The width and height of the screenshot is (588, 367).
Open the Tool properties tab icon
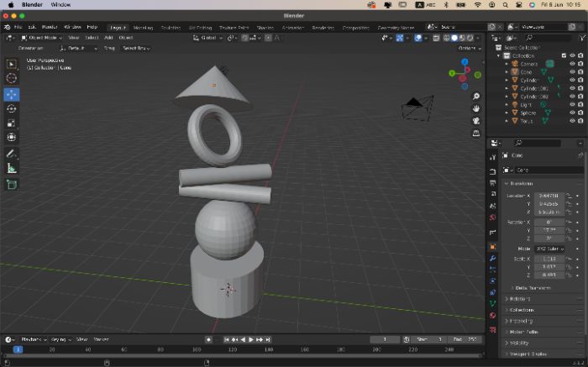tap(493, 157)
